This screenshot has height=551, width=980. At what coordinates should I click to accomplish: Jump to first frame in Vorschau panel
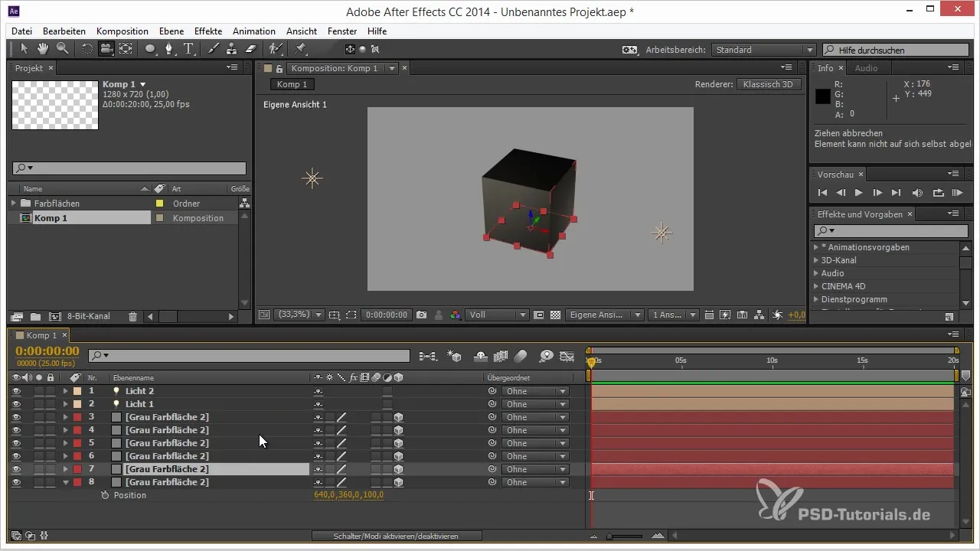coord(823,193)
